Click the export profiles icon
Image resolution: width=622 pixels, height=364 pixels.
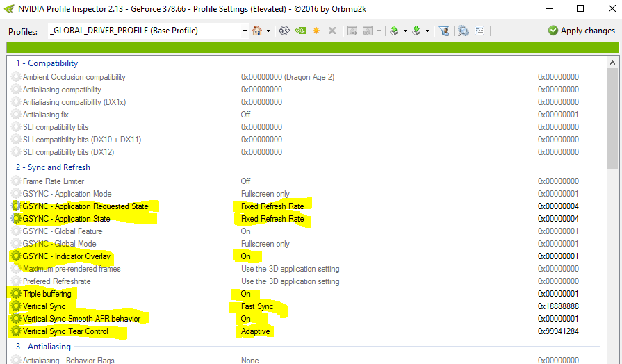click(394, 31)
